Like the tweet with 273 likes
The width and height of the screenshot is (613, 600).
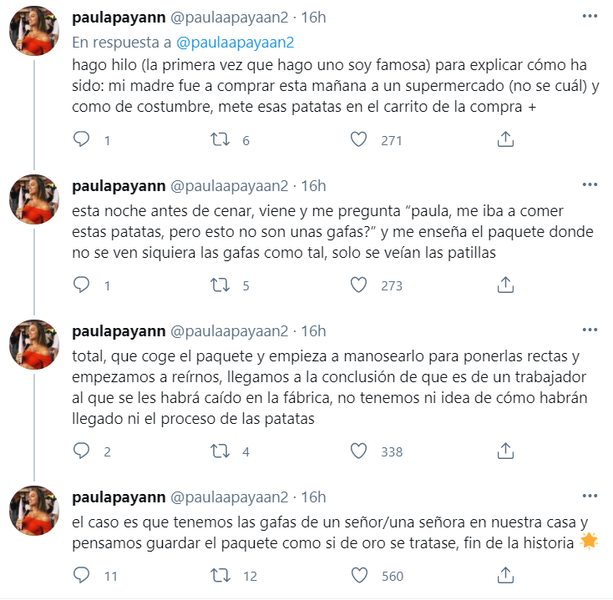pos(359,285)
